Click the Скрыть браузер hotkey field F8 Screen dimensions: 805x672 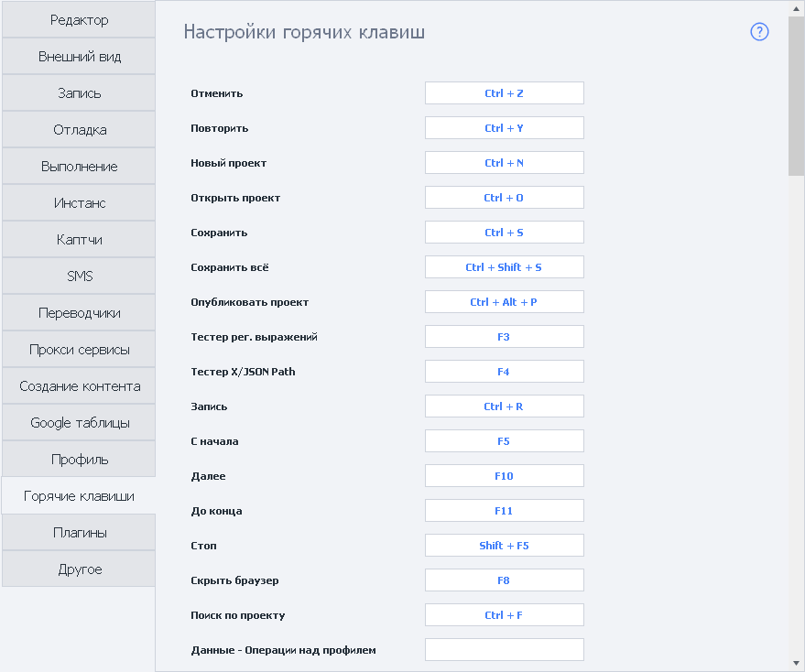[504, 580]
